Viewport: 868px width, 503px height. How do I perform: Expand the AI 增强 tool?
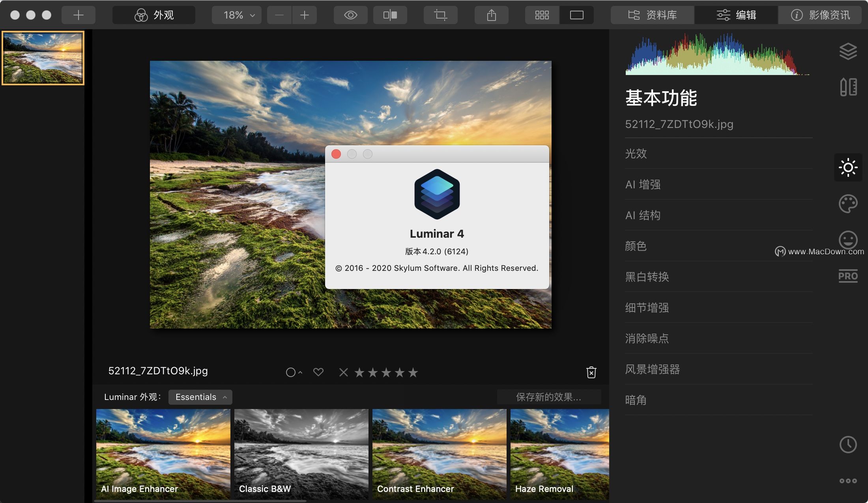718,184
